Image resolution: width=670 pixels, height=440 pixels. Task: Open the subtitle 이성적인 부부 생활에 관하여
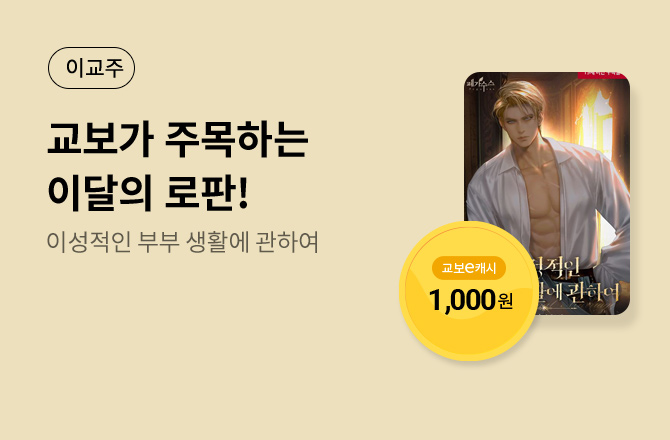pos(182,242)
